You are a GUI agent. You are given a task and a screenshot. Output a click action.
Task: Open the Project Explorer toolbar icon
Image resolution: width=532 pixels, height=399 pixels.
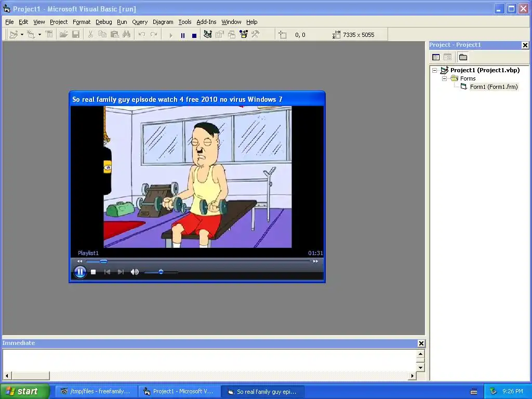click(208, 35)
